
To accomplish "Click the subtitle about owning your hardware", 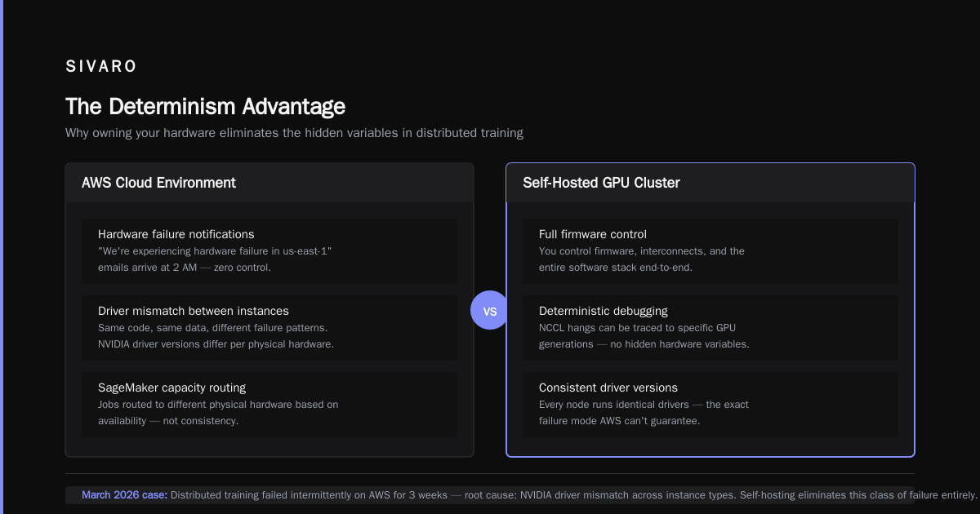I will [294, 132].
